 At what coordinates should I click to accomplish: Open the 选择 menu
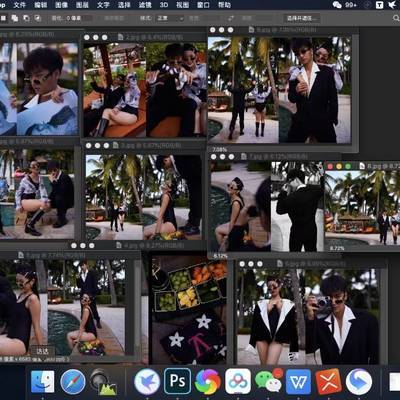pos(124,5)
